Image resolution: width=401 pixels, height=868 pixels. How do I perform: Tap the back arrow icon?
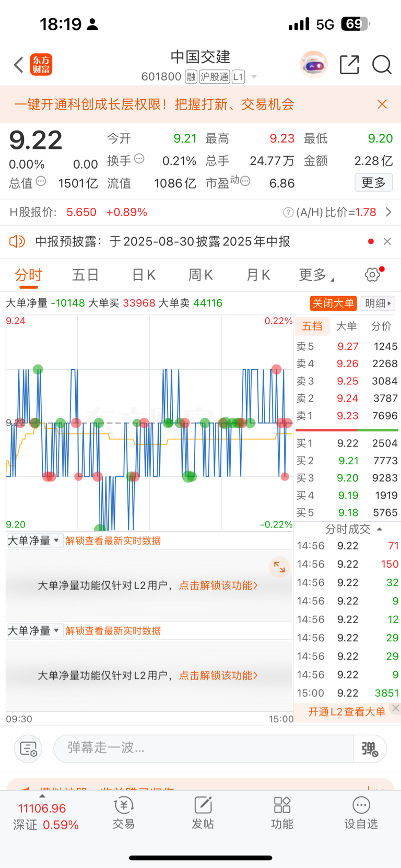pyautogui.click(x=19, y=65)
